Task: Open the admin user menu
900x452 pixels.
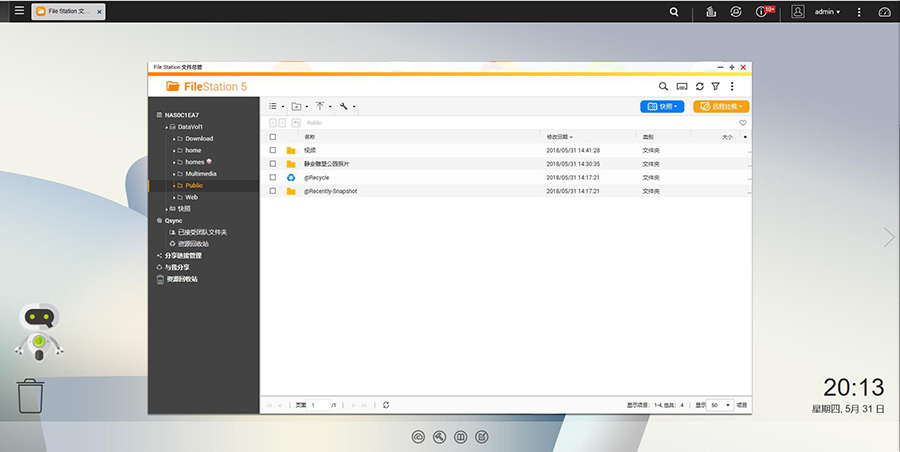Action: coord(826,12)
